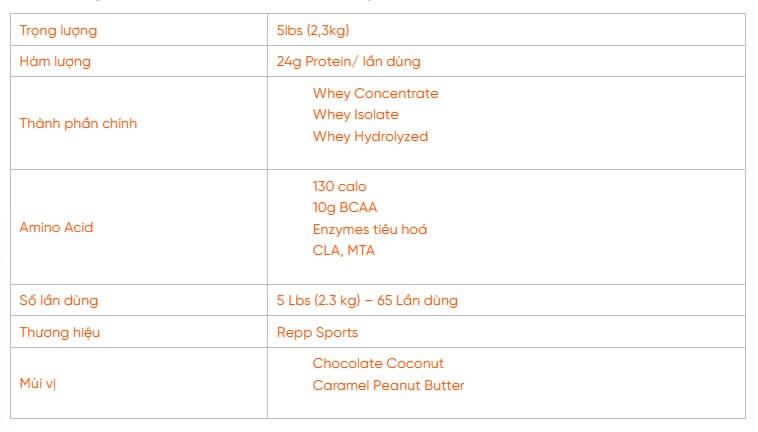Image resolution: width=758 pixels, height=432 pixels.
Task: Click the CLA, MTA line
Action: (x=343, y=251)
